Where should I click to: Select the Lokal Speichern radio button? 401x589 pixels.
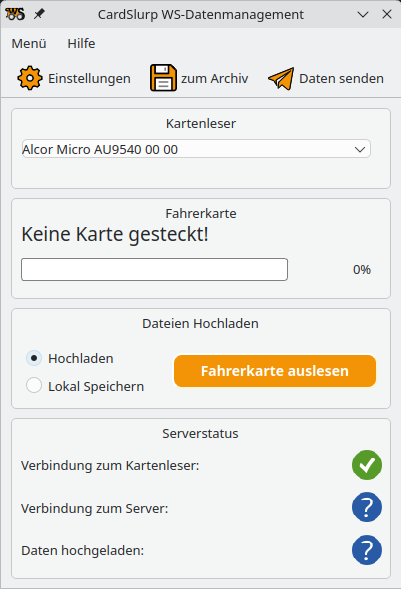click(34, 386)
